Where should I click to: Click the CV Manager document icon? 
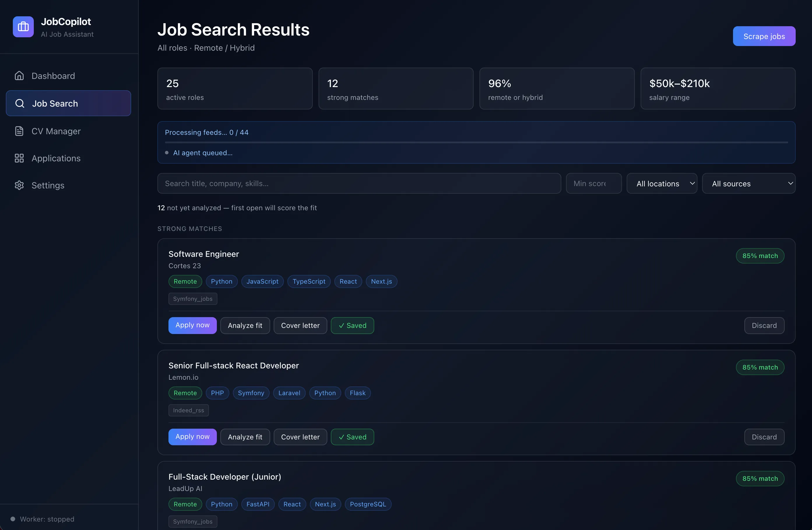(19, 131)
